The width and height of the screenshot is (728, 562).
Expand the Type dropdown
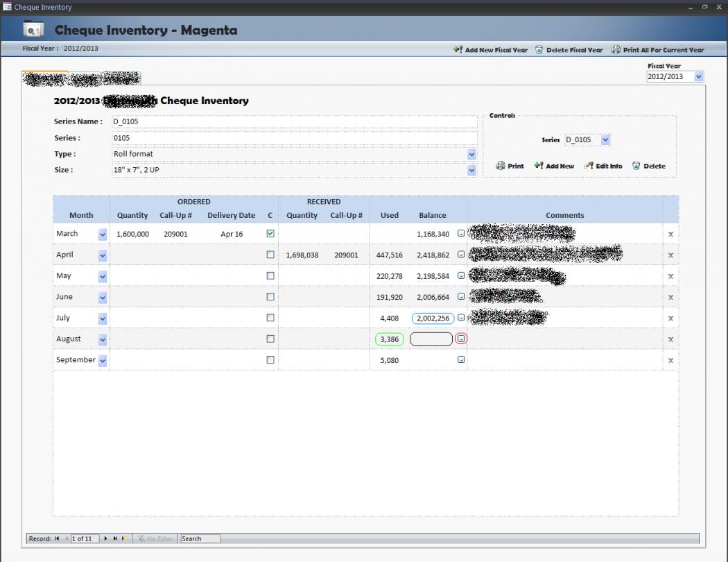pyautogui.click(x=471, y=154)
